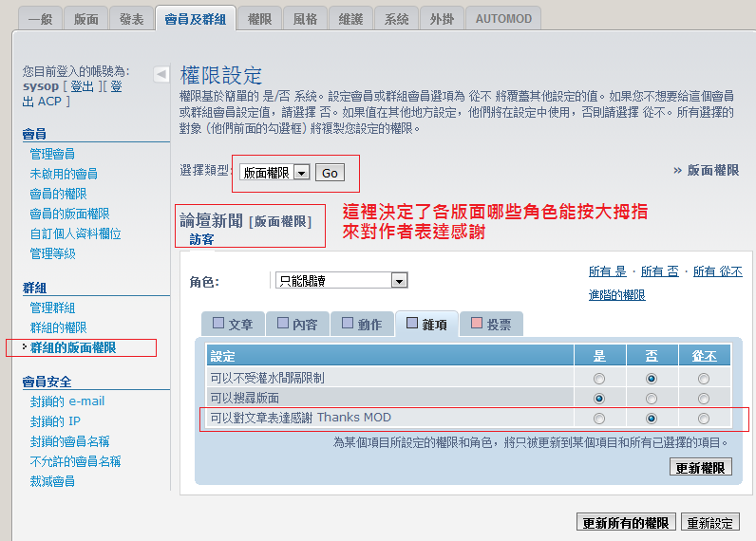Click the square icon on the 動作 tab
756x541 pixels.
coord(347,324)
